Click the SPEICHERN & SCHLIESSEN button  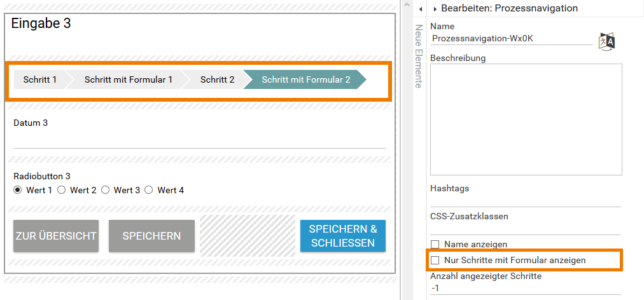[x=343, y=236]
